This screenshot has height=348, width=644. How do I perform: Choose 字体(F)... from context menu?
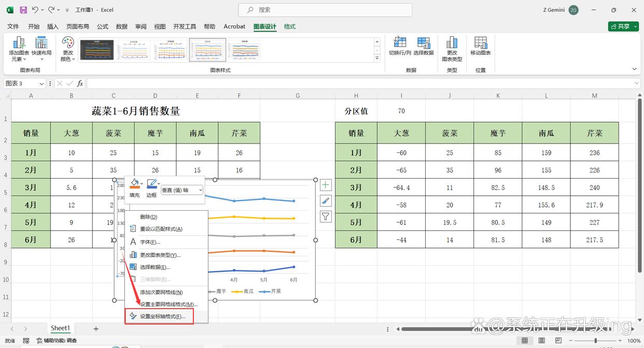pos(166,242)
